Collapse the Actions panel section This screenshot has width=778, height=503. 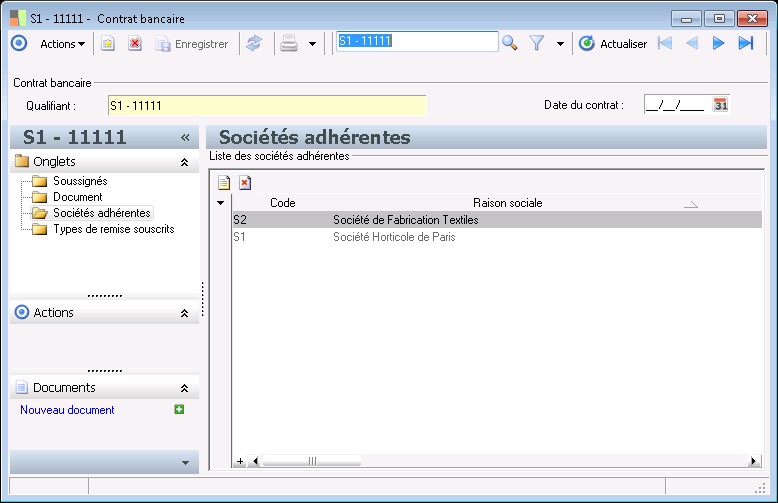(x=185, y=313)
